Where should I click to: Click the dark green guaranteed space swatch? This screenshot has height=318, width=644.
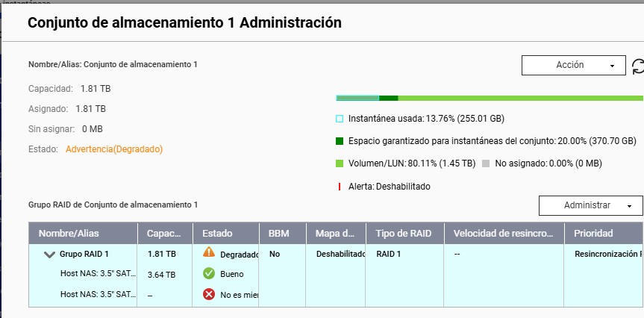(x=340, y=141)
